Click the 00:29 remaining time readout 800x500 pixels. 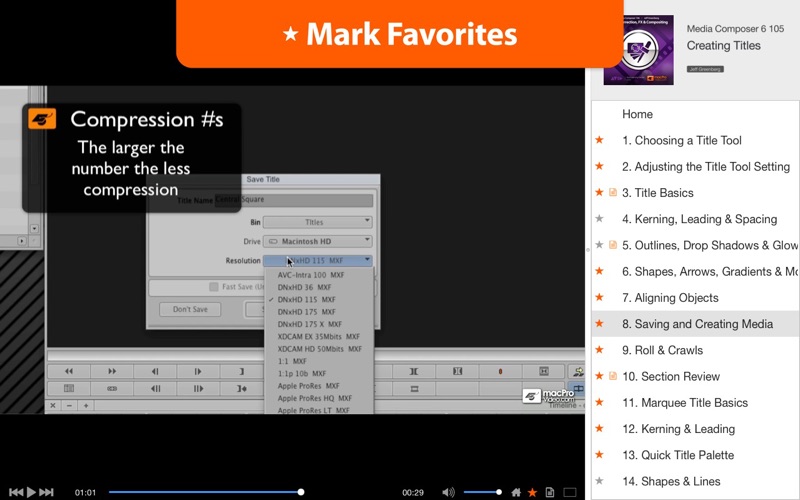click(413, 492)
